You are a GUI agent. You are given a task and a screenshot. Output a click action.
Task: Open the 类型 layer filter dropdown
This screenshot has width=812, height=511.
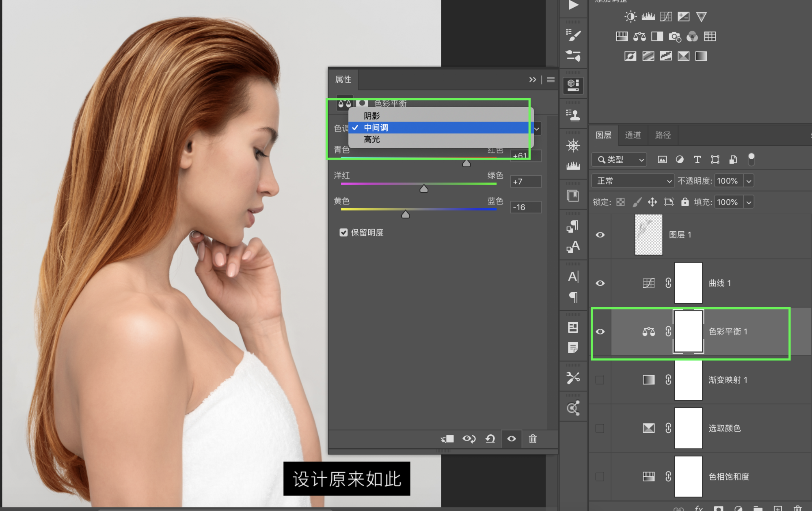pos(619,160)
